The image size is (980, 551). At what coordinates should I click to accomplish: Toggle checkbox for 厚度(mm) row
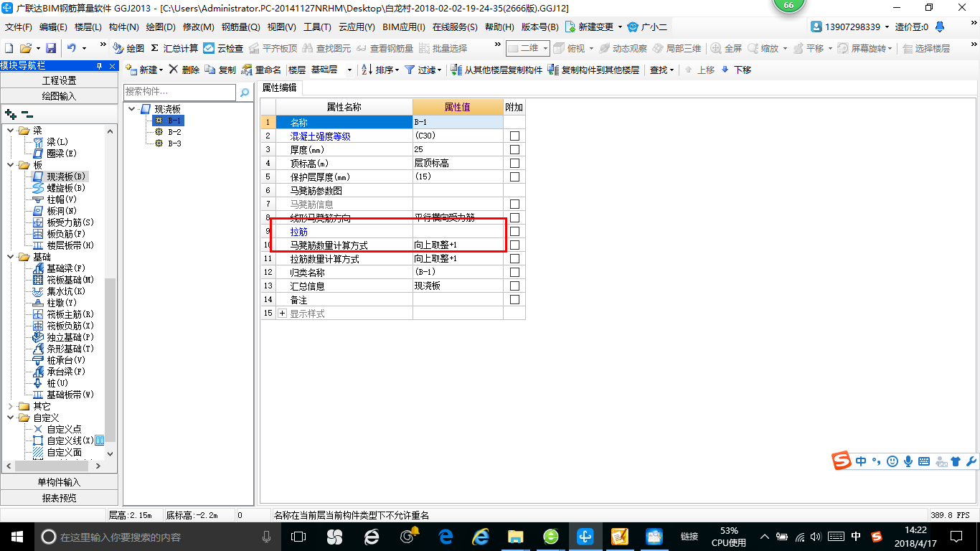514,150
